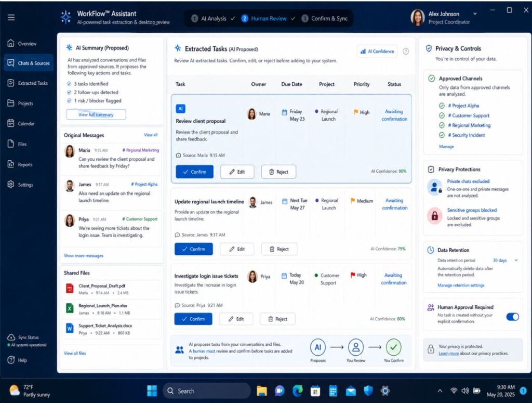Reject the Update regional launch timeline task
Screen dimensions: 532x403
[x=279, y=249]
